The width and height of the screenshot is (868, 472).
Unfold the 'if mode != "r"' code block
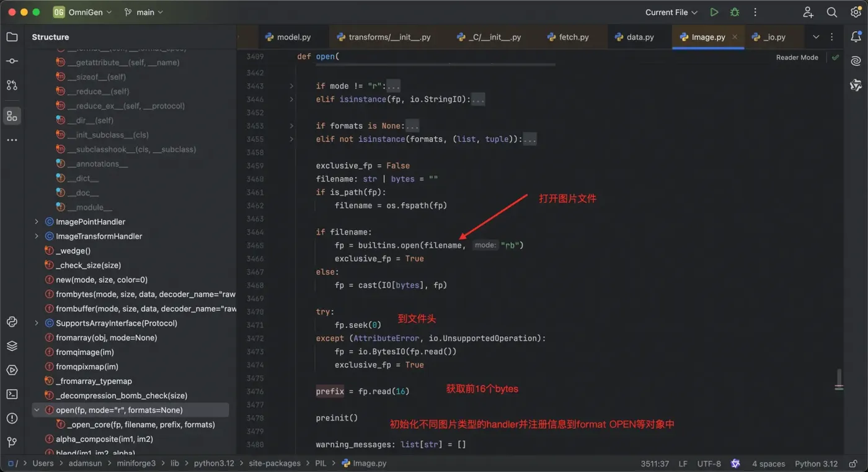[291, 86]
